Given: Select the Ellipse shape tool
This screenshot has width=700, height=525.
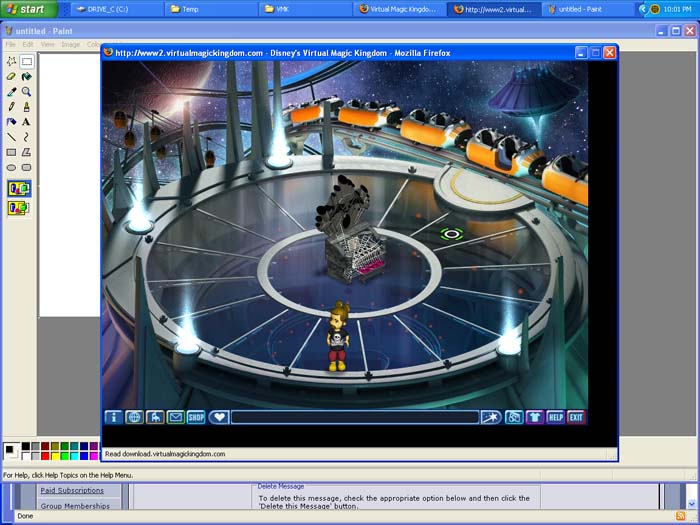Looking at the screenshot, I should [11, 167].
